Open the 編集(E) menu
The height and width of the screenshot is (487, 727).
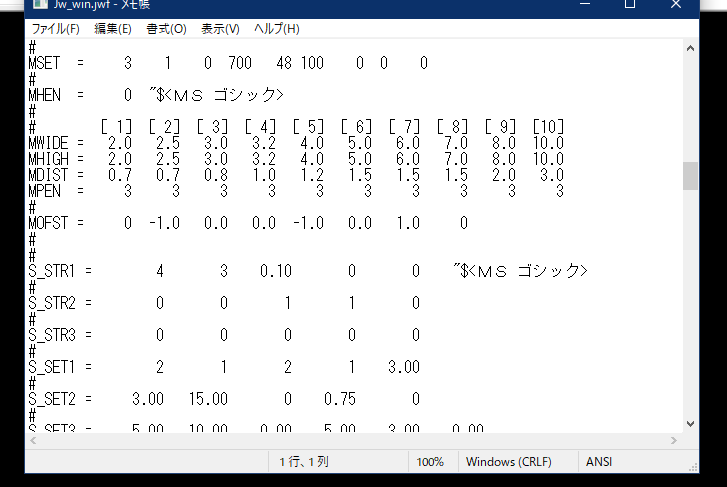pyautogui.click(x=113, y=29)
